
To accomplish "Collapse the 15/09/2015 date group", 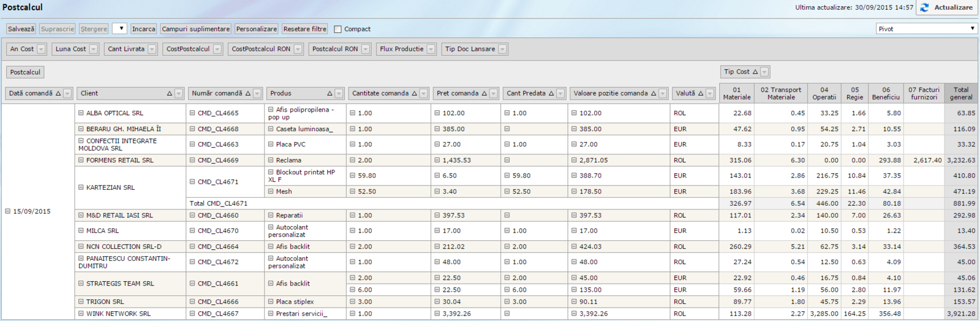I will [8, 211].
